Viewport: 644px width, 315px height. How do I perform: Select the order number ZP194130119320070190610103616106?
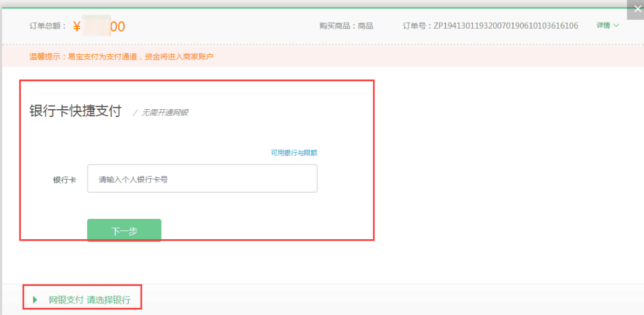[506, 26]
